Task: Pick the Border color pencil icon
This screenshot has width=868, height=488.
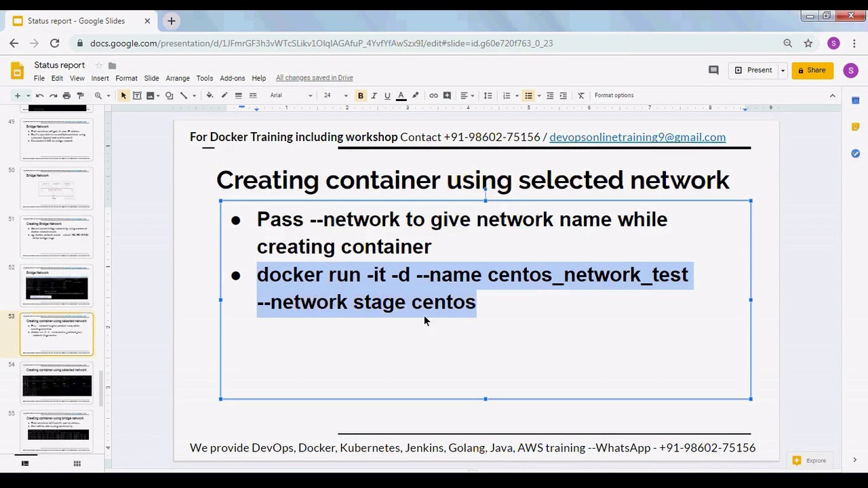Action: (x=224, y=96)
